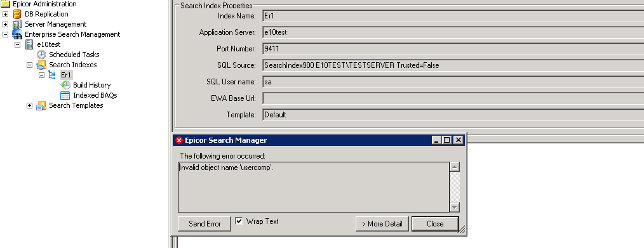Click the error text scrollbar down arrow
The height and width of the screenshot is (248, 644).
coord(455,207)
